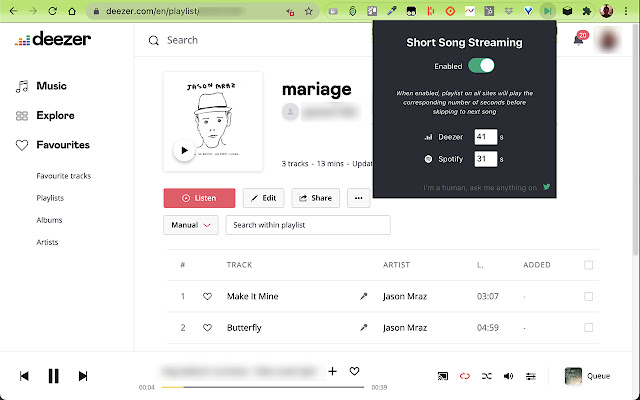This screenshot has width=640, height=400.
Task: Add current song to playlist with plus
Action: tap(332, 371)
